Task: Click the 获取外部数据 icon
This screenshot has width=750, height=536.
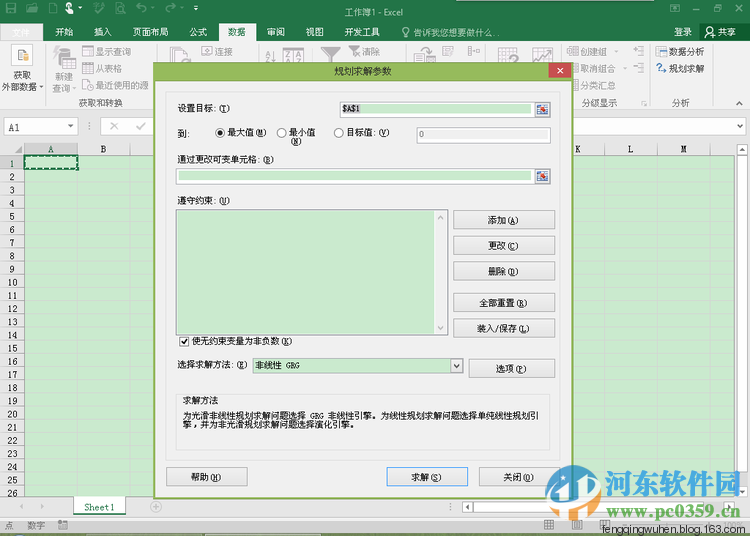Action: point(22,56)
